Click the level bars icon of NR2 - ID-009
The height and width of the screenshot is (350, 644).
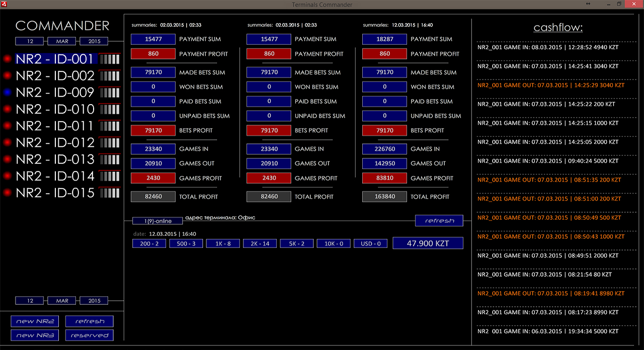coord(110,93)
